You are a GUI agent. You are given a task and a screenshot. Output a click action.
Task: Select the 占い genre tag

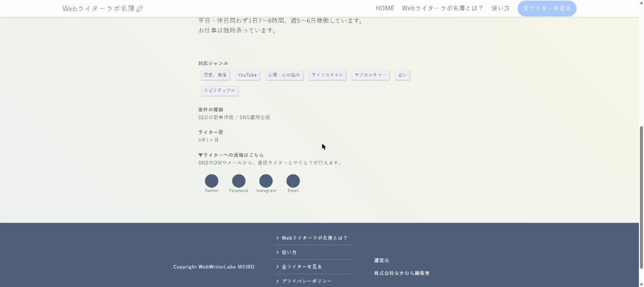pyautogui.click(x=402, y=75)
